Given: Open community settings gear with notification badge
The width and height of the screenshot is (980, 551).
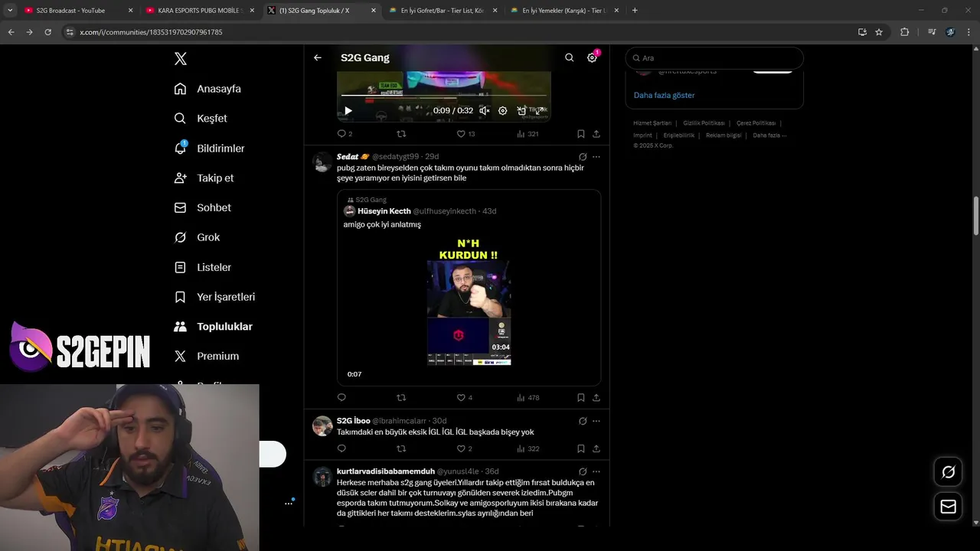Looking at the screenshot, I should [592, 57].
